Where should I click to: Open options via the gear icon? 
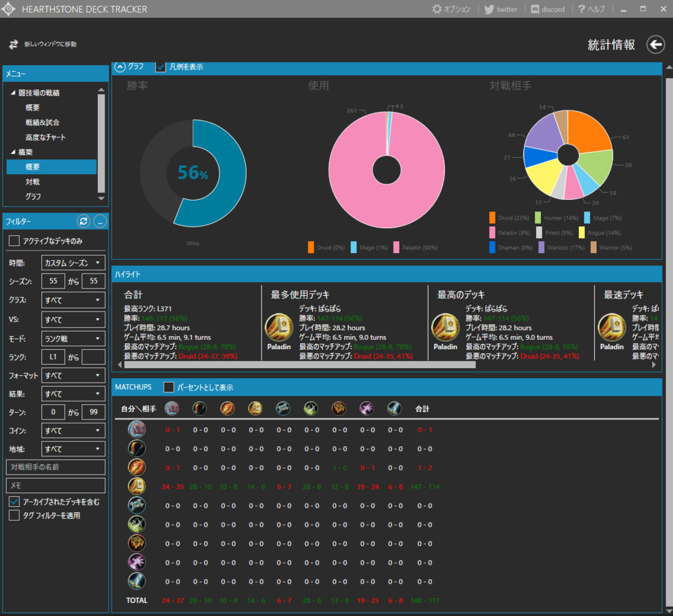(436, 9)
